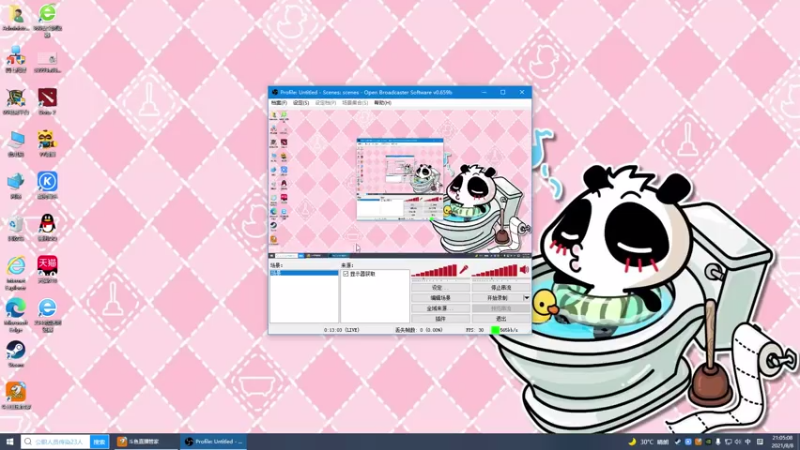Viewport: 800px width, 450px height.
Task: Click the tray volume speaker icon
Action: (738, 442)
